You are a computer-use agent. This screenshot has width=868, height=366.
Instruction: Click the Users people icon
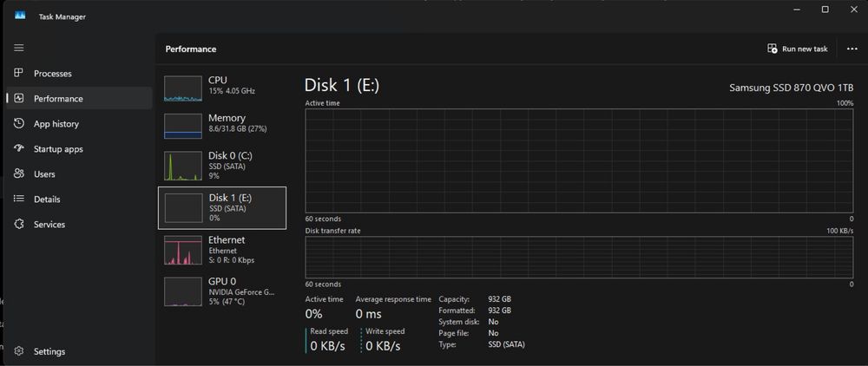click(x=19, y=173)
